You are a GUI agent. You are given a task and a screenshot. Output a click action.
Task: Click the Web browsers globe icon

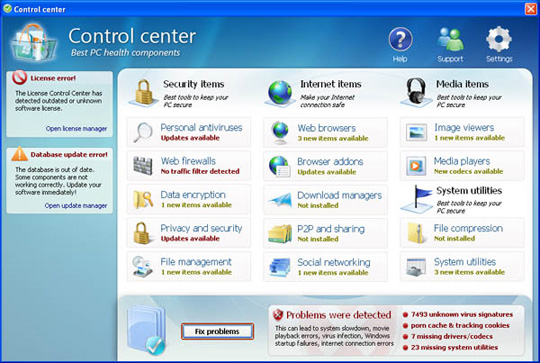pos(280,133)
